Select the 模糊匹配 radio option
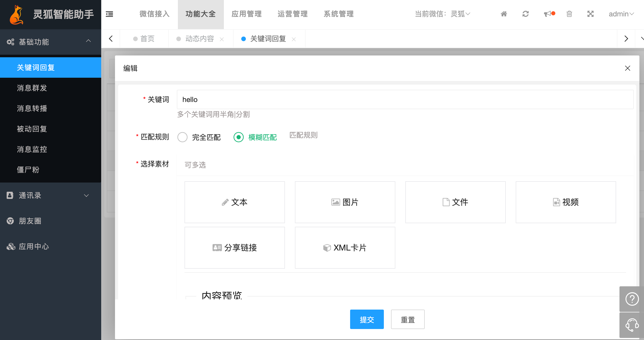This screenshot has height=340, width=644. point(238,137)
